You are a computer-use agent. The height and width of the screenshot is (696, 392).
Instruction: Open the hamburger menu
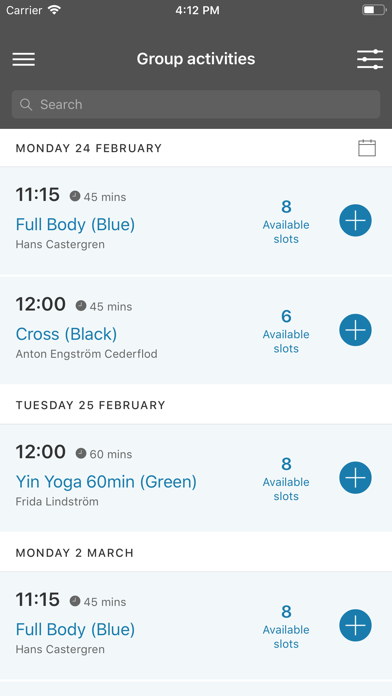coord(24,59)
